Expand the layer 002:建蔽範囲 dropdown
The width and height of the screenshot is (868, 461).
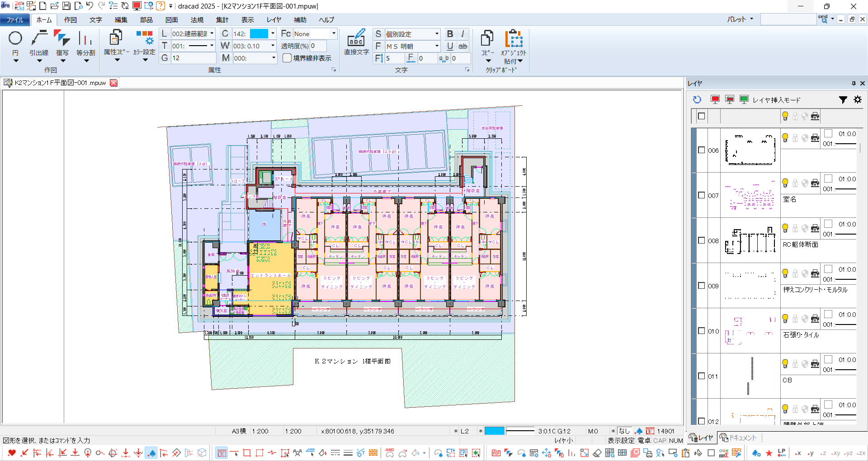pos(212,34)
